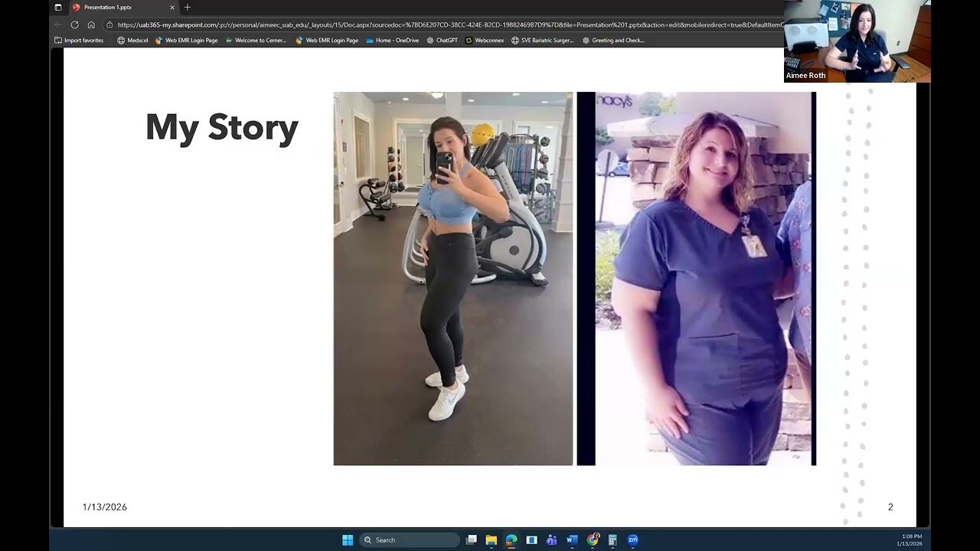Click the Aimee Roth video thumbnail
The height and width of the screenshot is (551, 980).
pyautogui.click(x=857, y=41)
